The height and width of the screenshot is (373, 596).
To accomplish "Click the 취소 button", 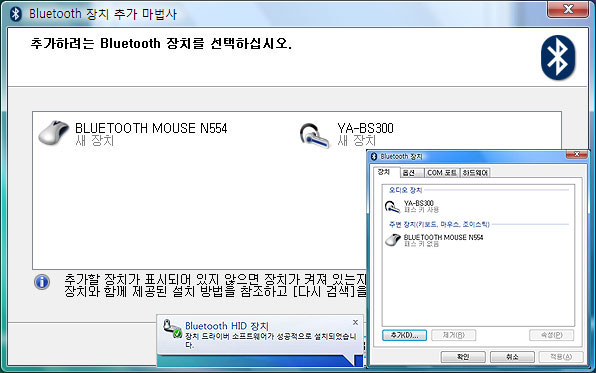I will coord(512,357).
